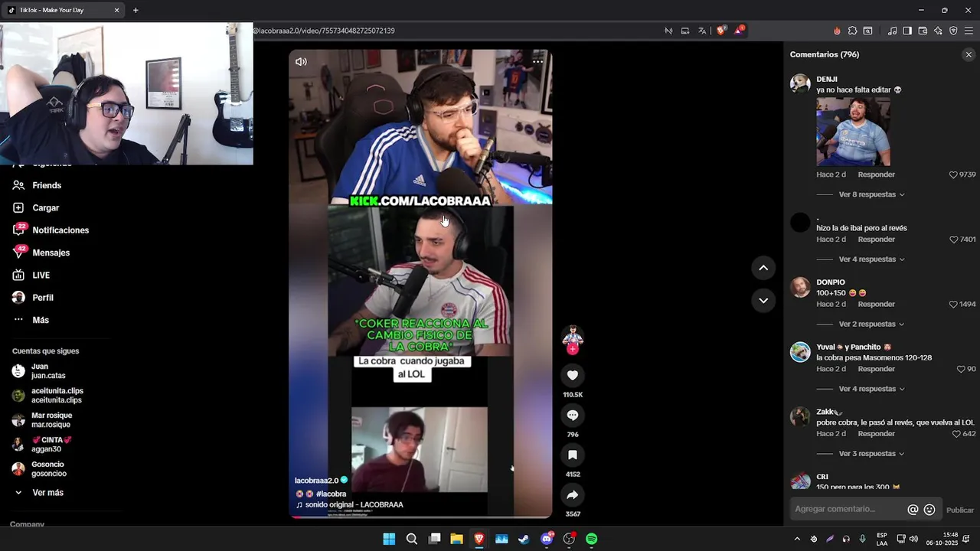Click the #lacobra hashtag
This screenshot has width=980, height=551.
(331, 494)
